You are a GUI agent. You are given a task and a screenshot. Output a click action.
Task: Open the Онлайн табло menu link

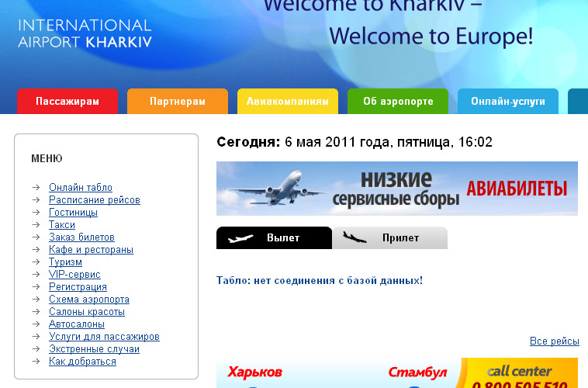81,188
